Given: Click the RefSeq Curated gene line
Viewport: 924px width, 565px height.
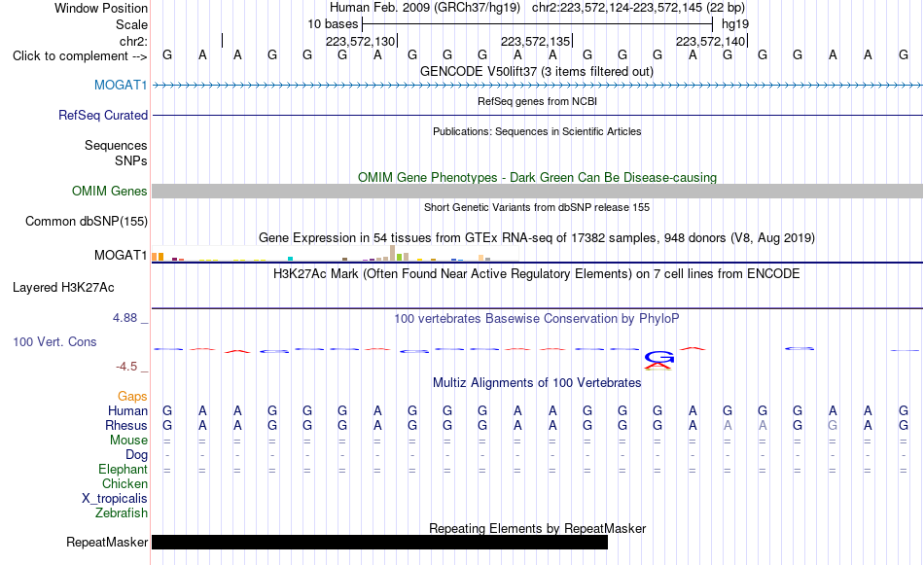Looking at the screenshot, I should 538,115.
